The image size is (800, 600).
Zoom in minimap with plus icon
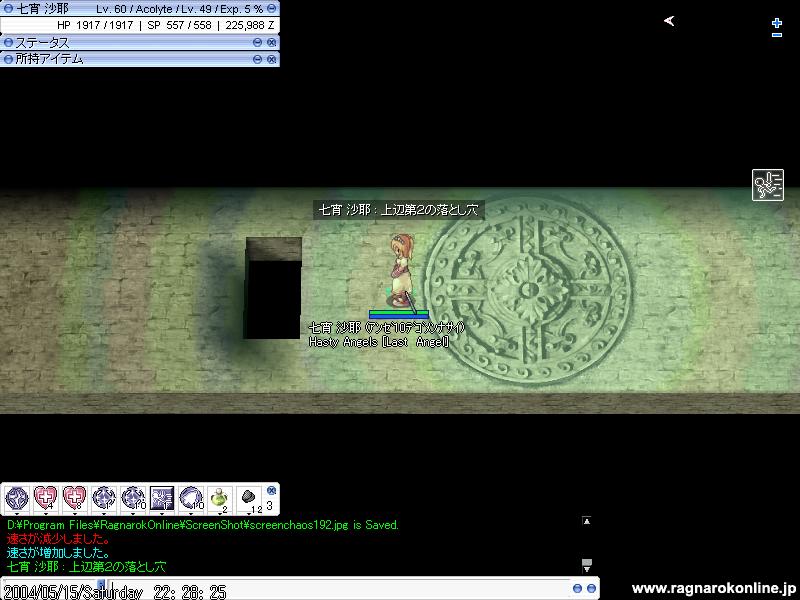tap(777, 22)
